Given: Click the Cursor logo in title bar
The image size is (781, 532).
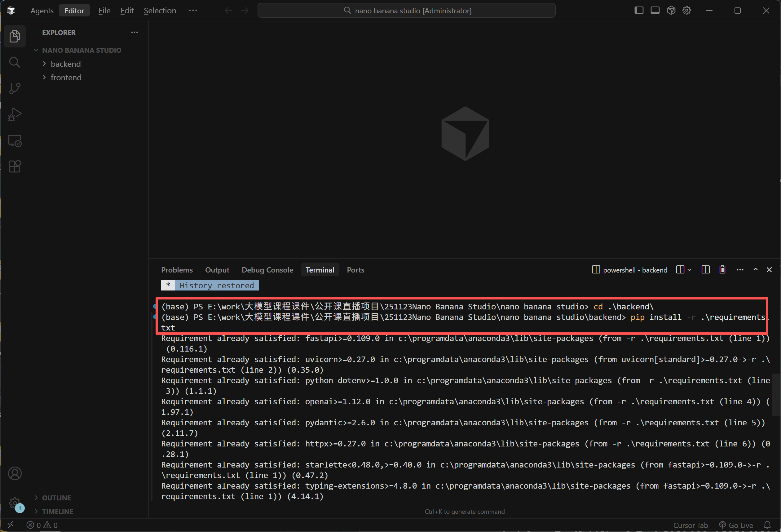Looking at the screenshot, I should [11, 11].
